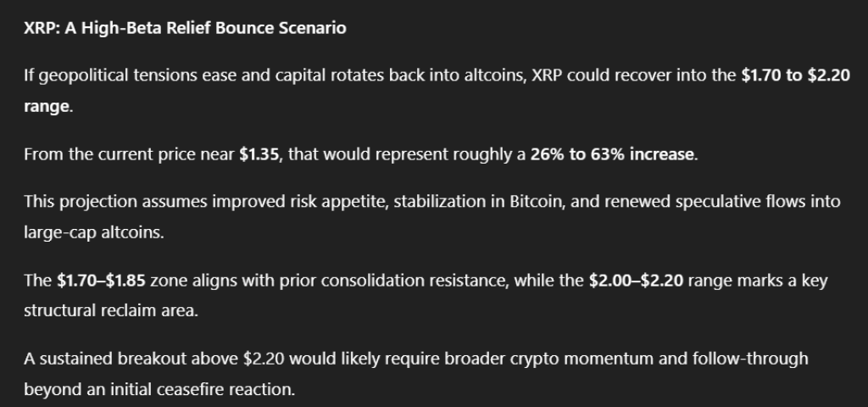The image size is (868, 407).
Task: Click the phrase "capital rotates"
Action: point(322,75)
